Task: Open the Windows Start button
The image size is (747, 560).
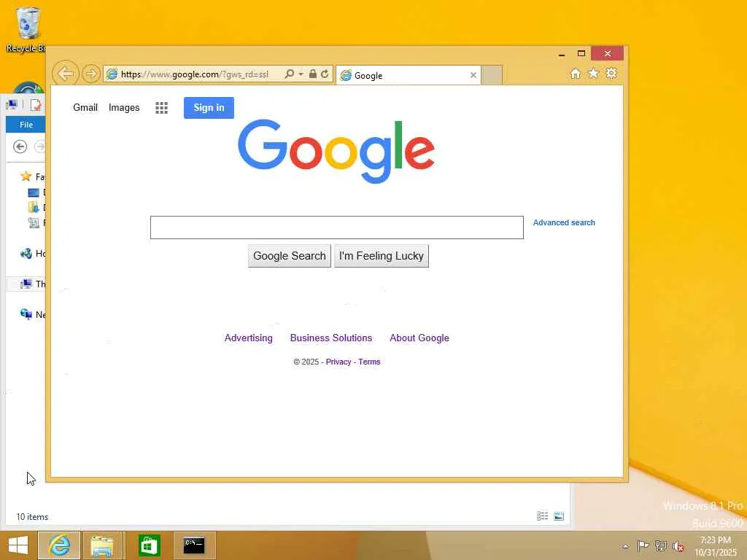Action: [18, 545]
